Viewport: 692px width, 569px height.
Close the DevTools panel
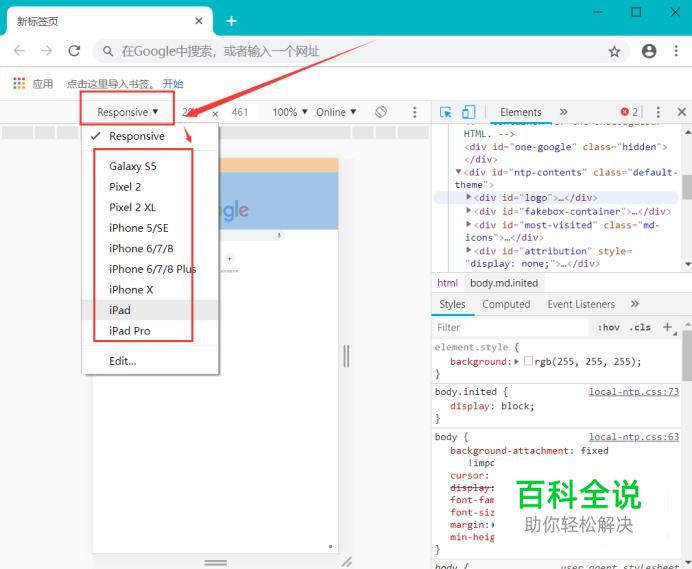(x=681, y=112)
